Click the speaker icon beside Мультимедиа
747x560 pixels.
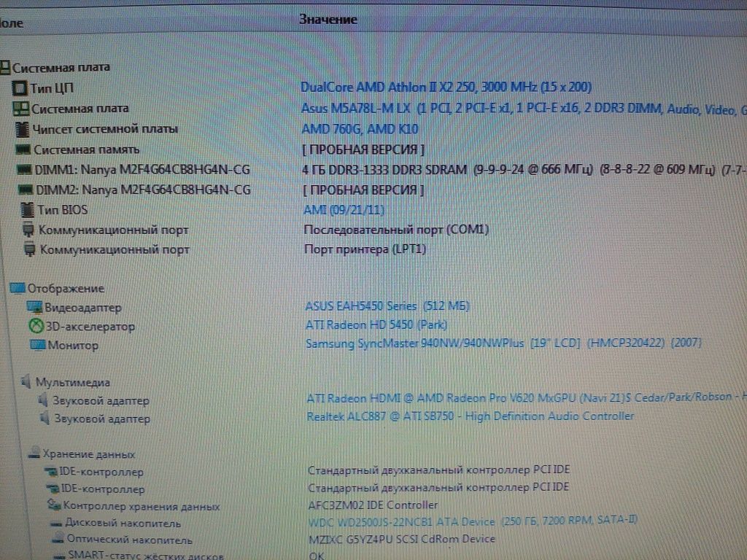tap(26, 381)
